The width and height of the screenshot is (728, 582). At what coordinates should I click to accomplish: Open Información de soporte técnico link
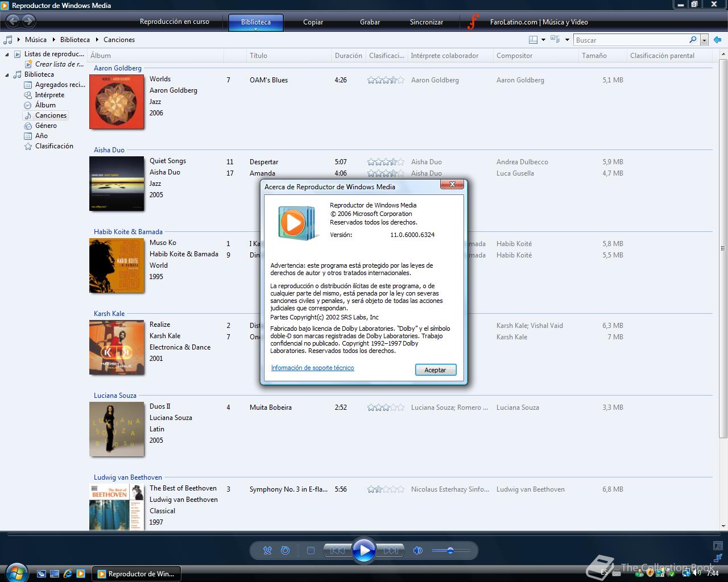[312, 368]
